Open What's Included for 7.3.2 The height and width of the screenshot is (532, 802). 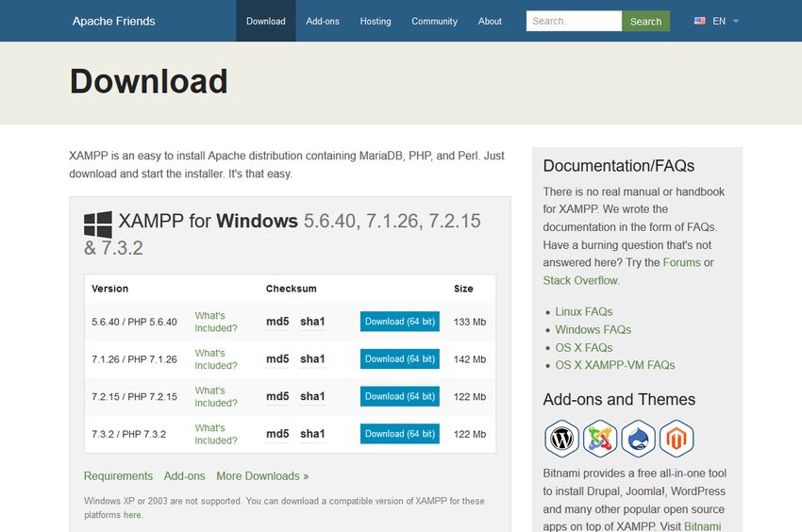[216, 434]
